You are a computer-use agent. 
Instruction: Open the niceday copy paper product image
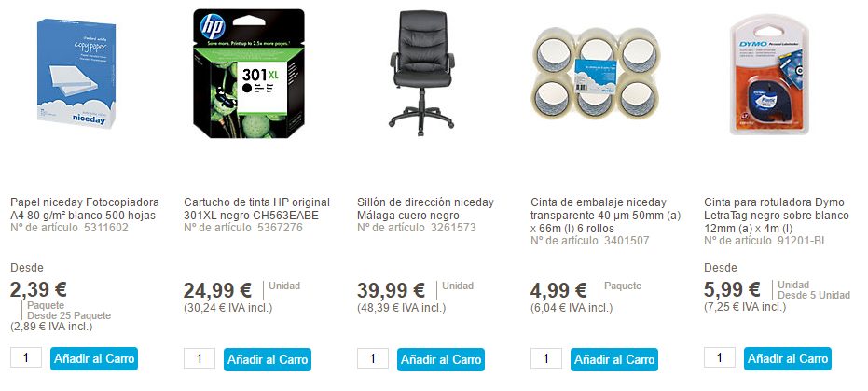point(78,73)
